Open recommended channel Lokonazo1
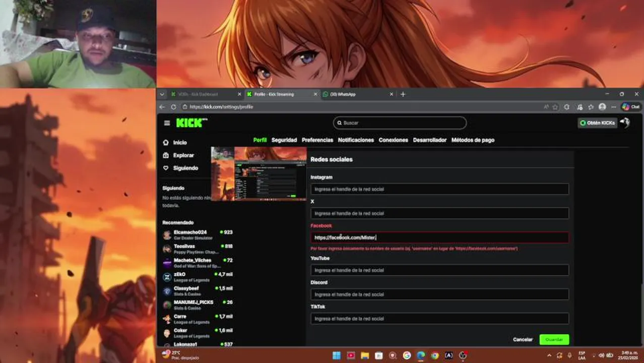644x363 pixels. point(198,345)
